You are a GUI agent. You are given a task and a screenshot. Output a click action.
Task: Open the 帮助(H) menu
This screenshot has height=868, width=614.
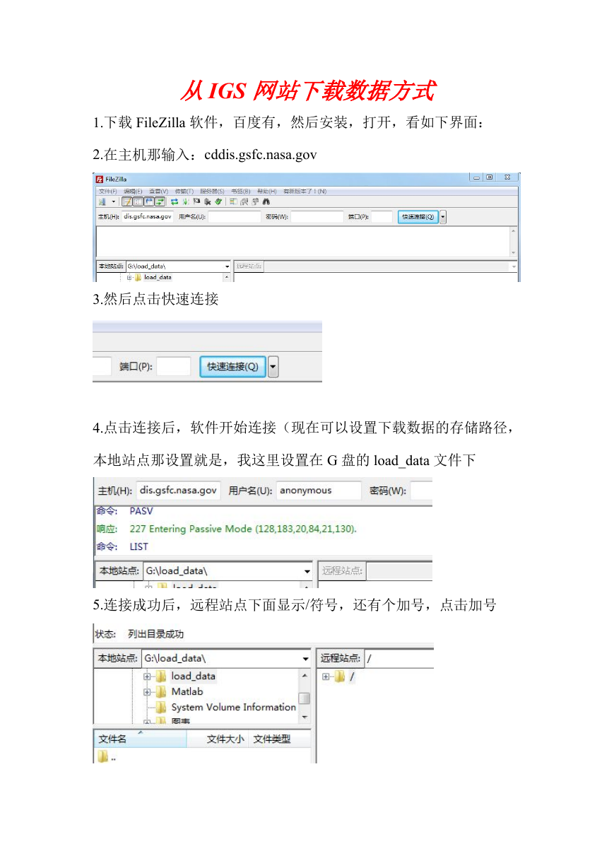click(267, 191)
